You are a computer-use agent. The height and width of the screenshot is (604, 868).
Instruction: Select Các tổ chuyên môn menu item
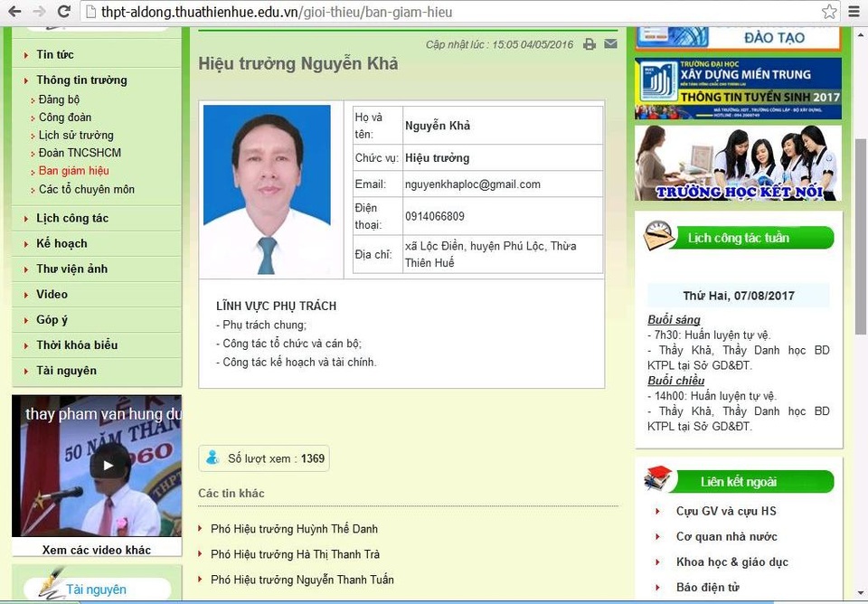(86, 190)
